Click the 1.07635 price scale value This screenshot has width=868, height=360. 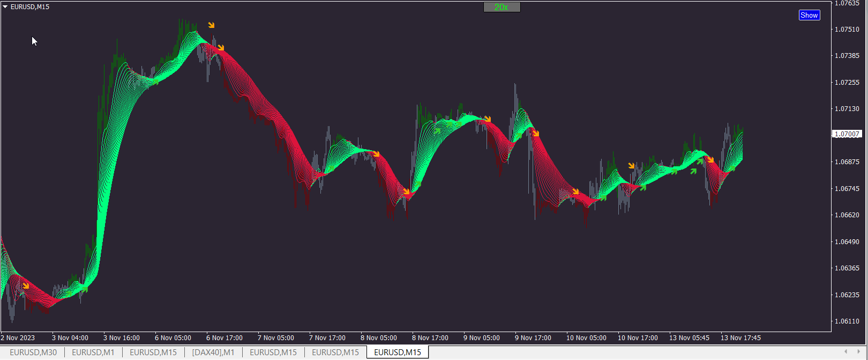coord(847,3)
